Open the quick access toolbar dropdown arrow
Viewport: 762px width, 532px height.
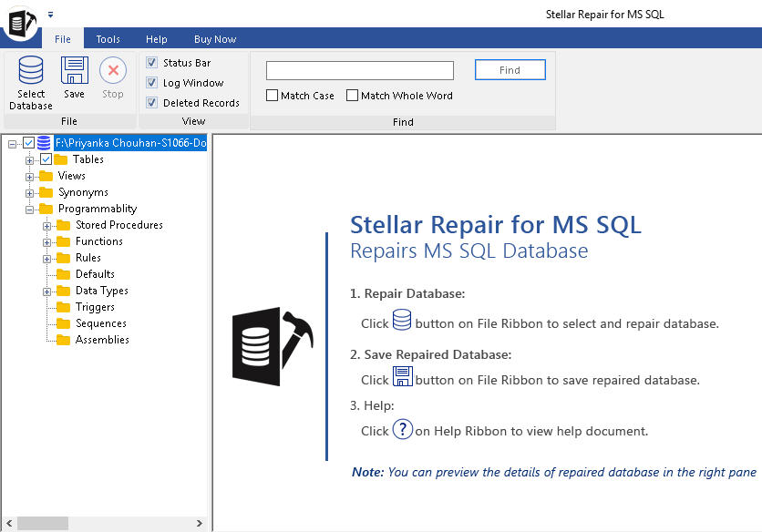50,15
